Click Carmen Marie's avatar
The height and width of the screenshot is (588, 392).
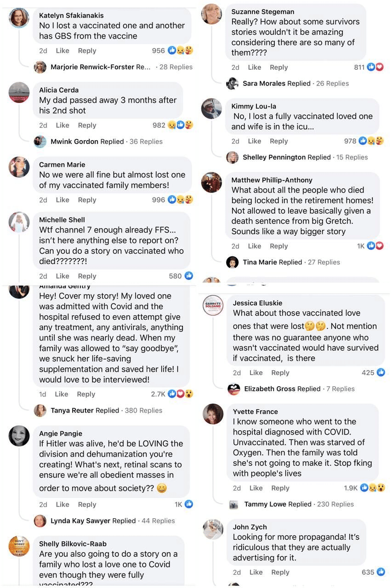pyautogui.click(x=19, y=167)
